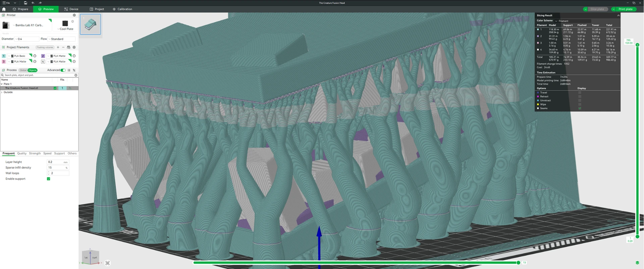
Task: Switch to the Device tab
Action: click(71, 9)
